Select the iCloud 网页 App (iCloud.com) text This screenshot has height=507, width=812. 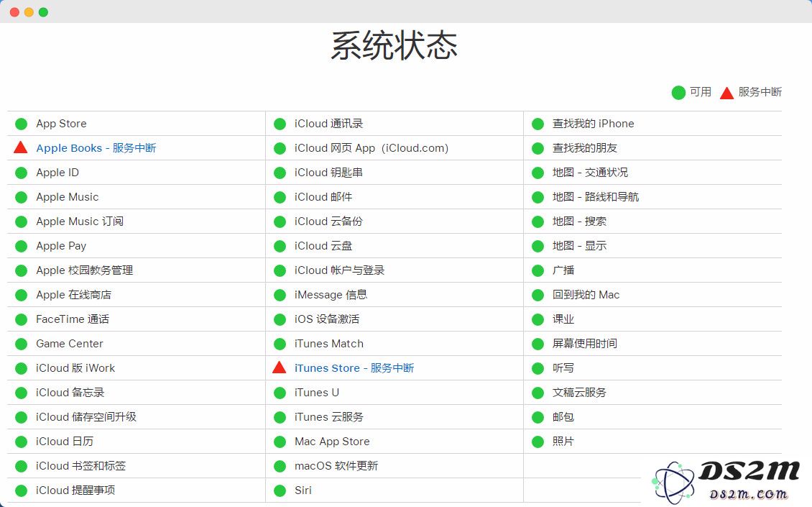372,148
